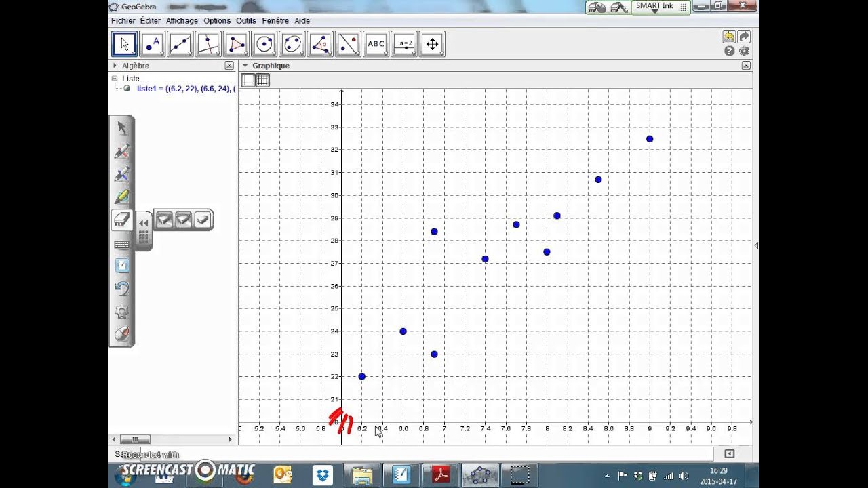Screen dimensions: 868x488
Task: Click SMART floating toolbar undo arrow
Action: [x=122, y=289]
